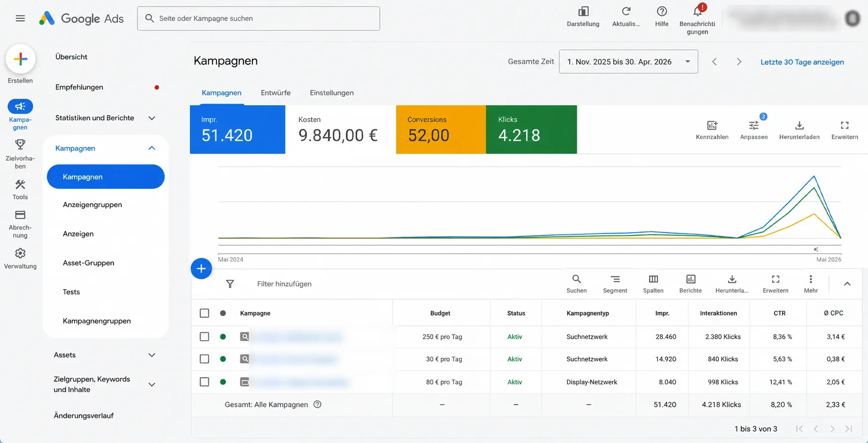Select the Kampagnen tab
Screen dimensions: 868x443
click(222, 92)
